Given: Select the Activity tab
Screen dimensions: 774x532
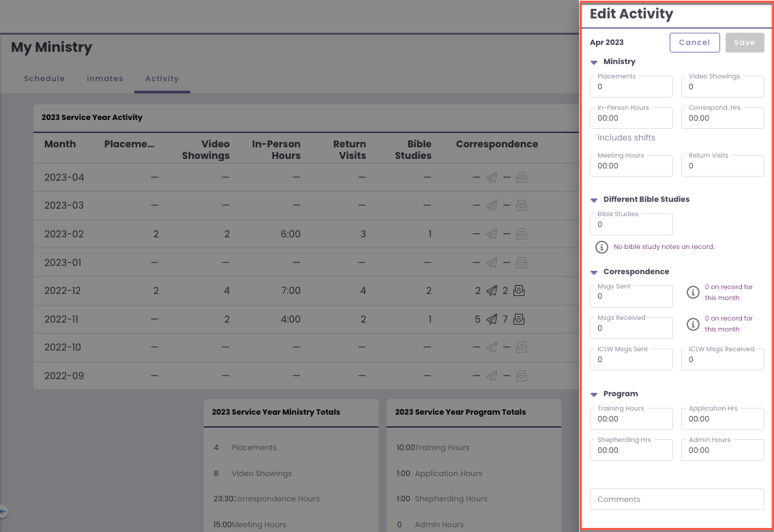Looking at the screenshot, I should 162,78.
